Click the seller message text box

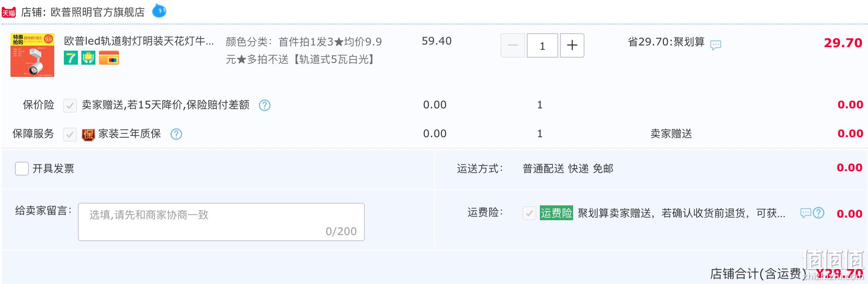(221, 222)
